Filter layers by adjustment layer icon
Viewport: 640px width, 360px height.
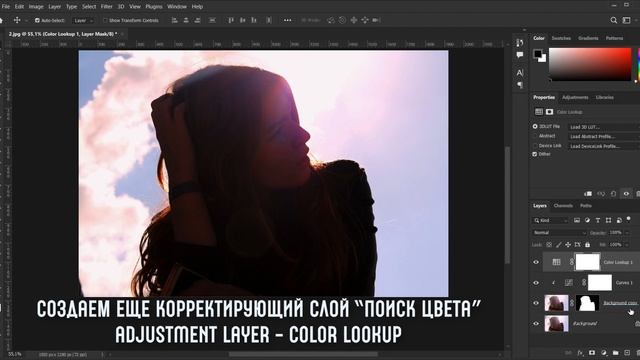click(x=587, y=220)
